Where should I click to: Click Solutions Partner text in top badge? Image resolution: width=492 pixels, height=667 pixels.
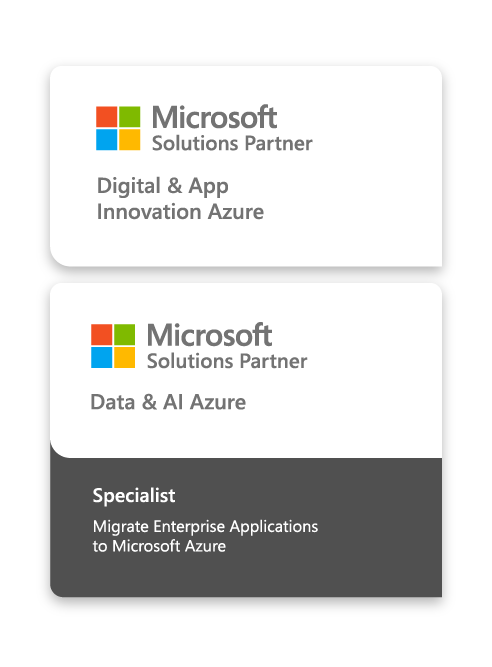coord(232,143)
